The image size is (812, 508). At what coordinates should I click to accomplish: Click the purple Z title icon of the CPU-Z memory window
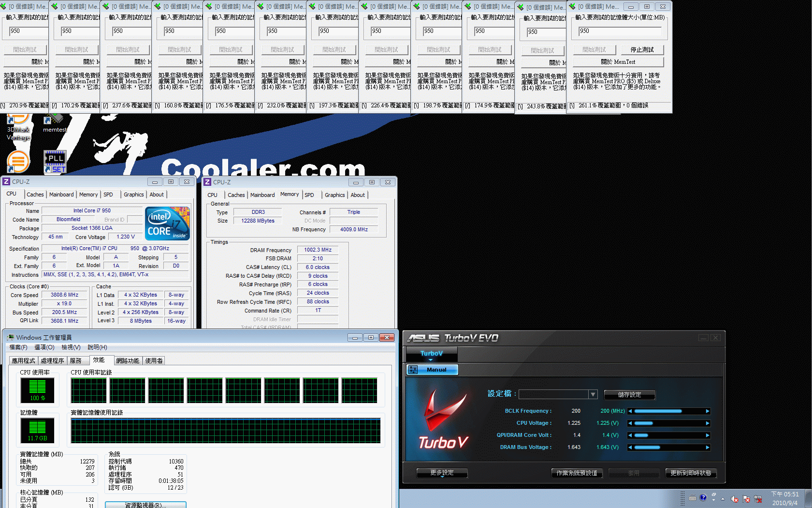tap(207, 182)
